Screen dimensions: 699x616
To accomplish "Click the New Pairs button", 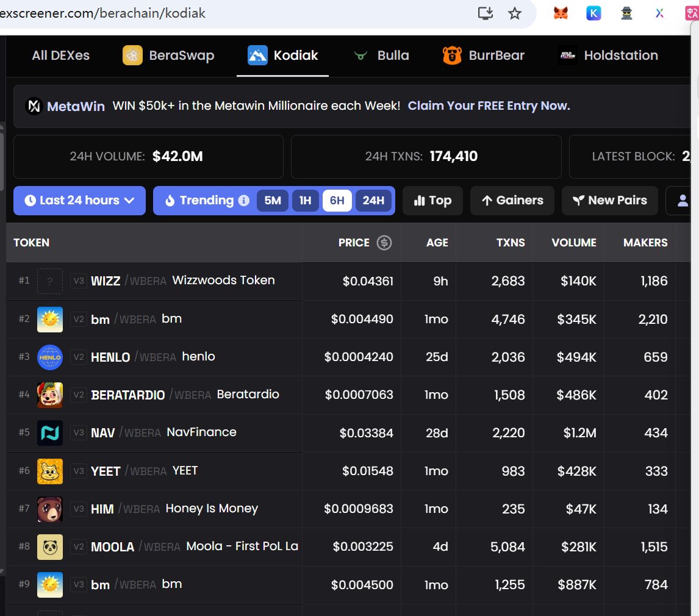I will coord(610,201).
